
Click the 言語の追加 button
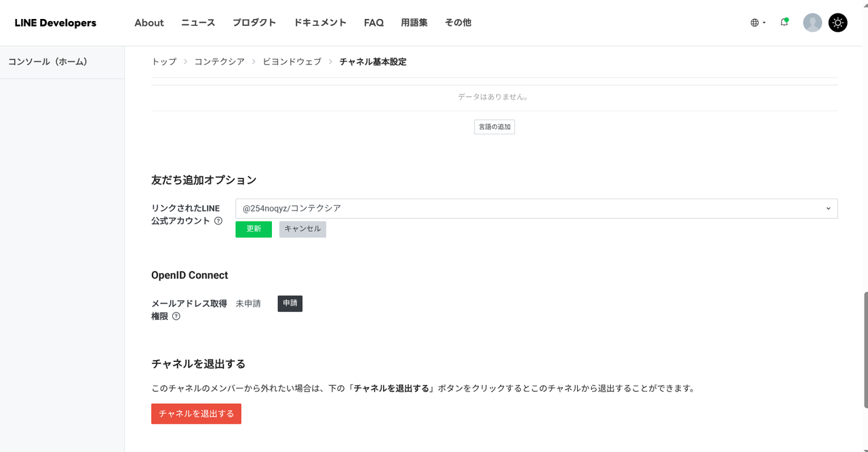[x=494, y=127]
